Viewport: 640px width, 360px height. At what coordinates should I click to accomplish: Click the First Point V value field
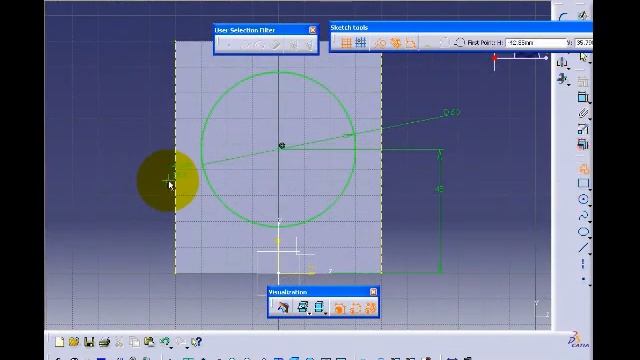tap(583, 42)
